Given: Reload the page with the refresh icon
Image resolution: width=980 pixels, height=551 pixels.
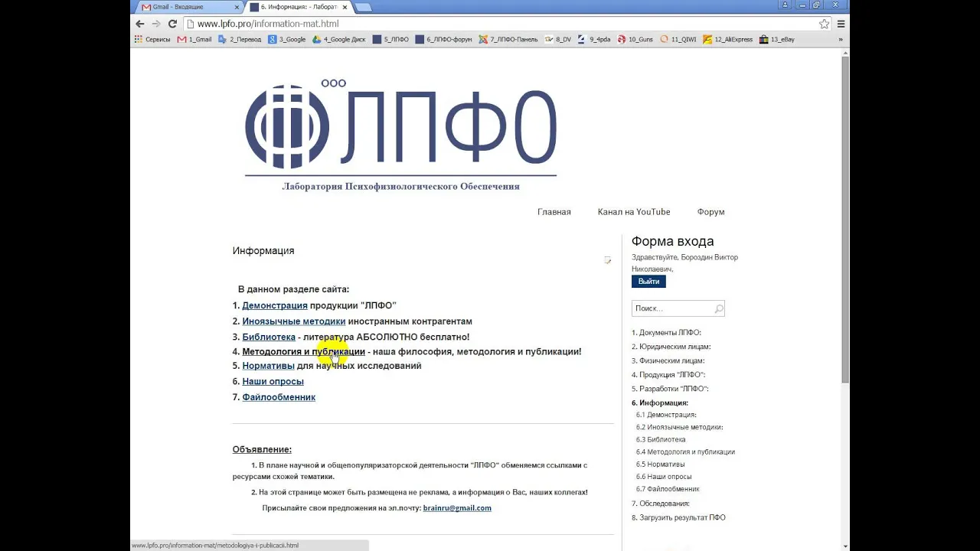Looking at the screenshot, I should coord(172,24).
